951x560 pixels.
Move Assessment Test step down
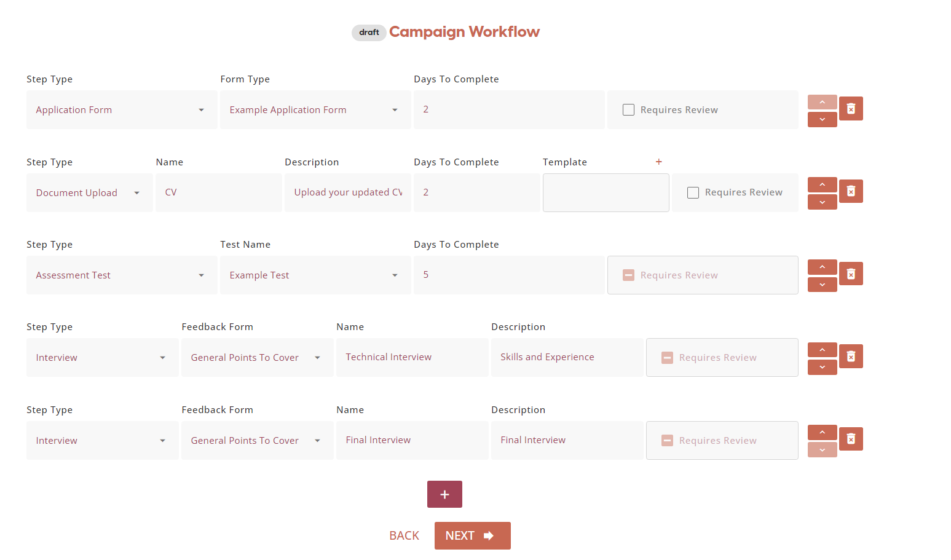pos(822,285)
